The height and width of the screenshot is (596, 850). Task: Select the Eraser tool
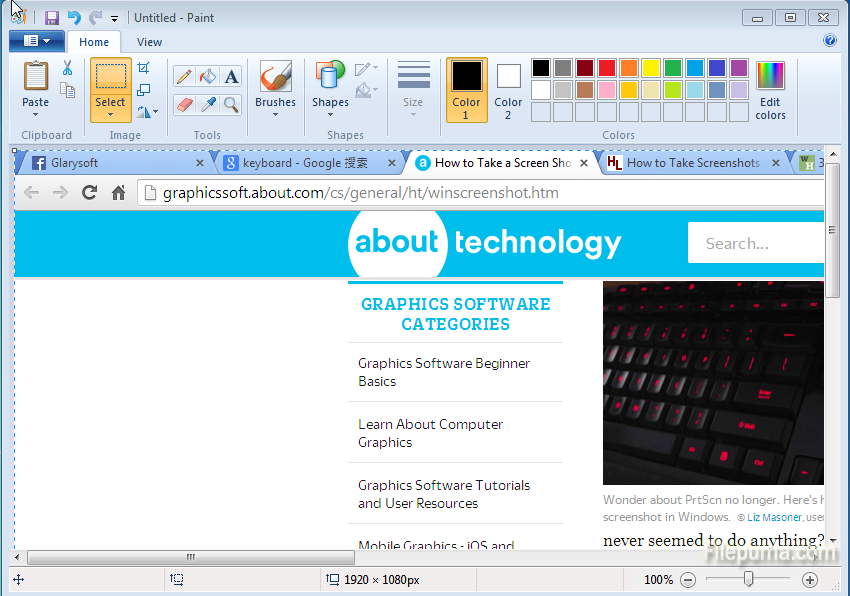point(184,104)
